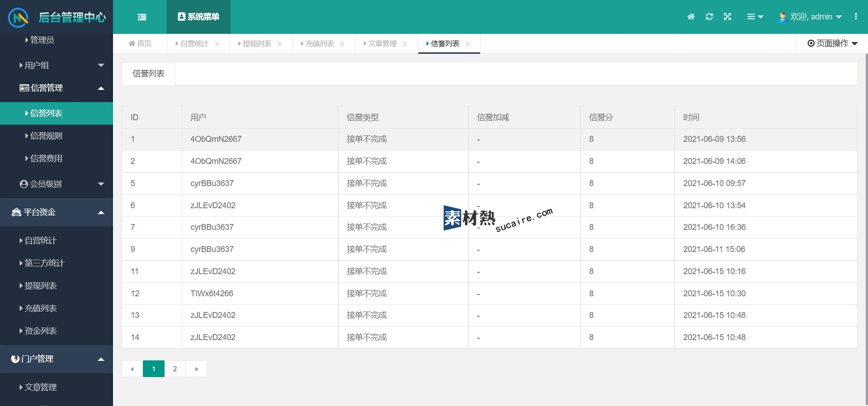This screenshot has width=868, height=406.
Task: Click the page vertical scrollbar
Action: pyautogui.click(x=866, y=229)
